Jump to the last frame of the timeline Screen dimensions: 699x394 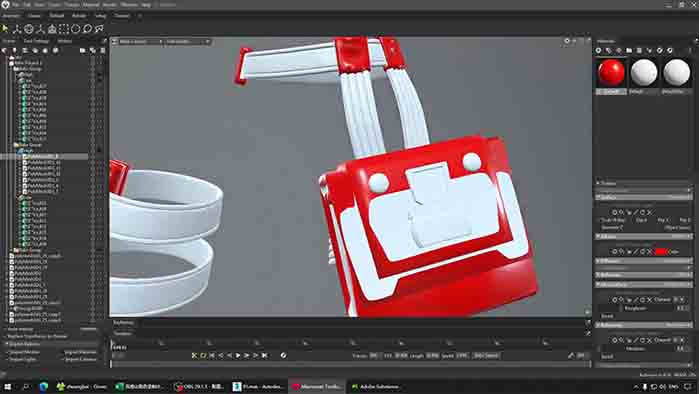(x=264, y=355)
